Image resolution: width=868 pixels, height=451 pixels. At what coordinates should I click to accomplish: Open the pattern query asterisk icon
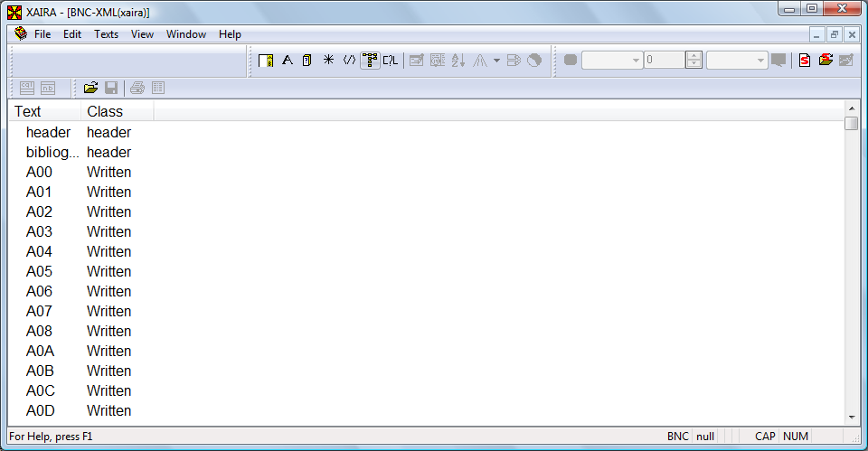328,60
